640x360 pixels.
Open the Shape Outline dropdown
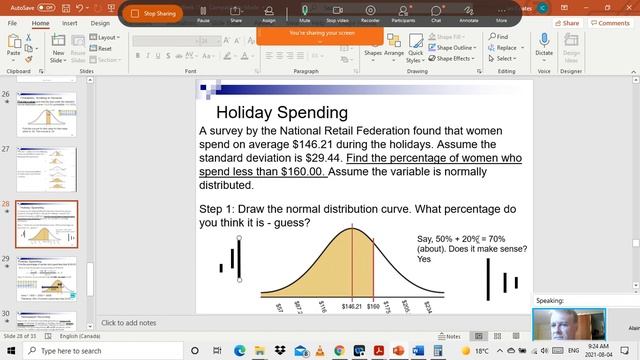coord(452,48)
